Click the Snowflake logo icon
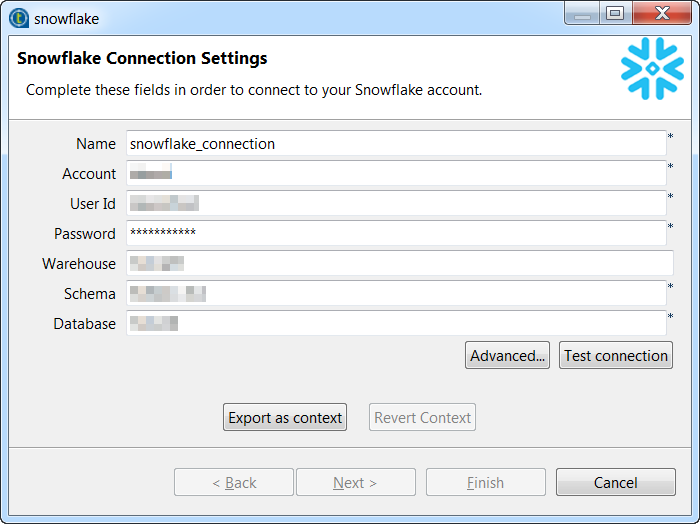The image size is (700, 524). click(x=652, y=69)
